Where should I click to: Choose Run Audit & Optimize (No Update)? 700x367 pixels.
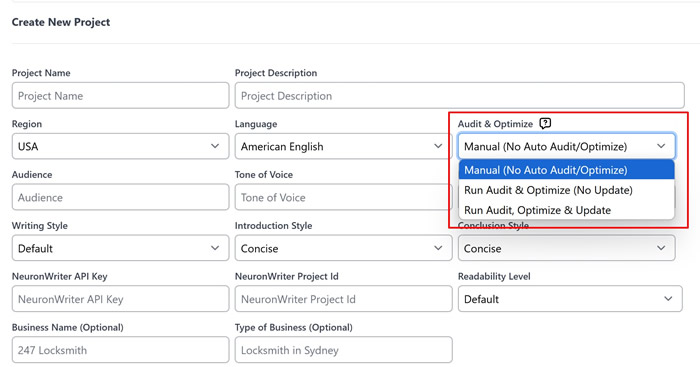567,190
